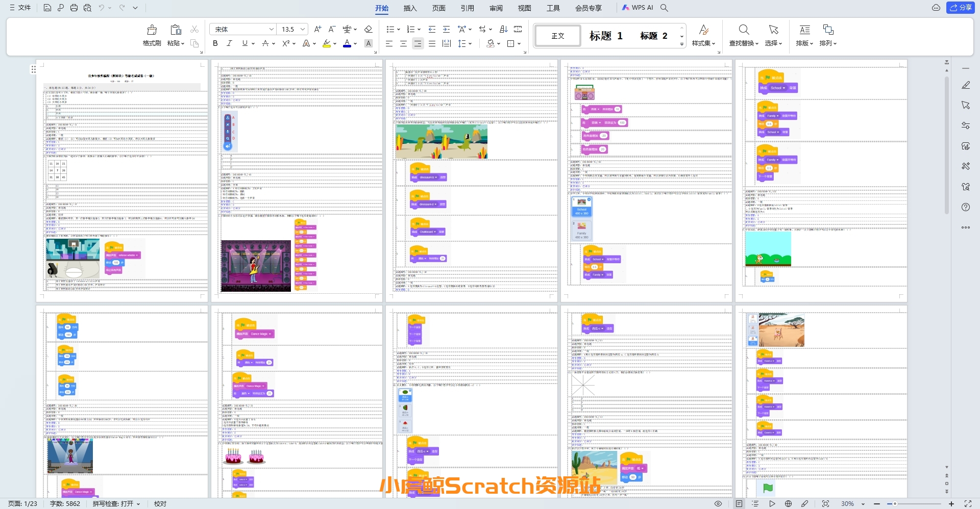Click the more options (three dots) in right sidebar
The width and height of the screenshot is (980, 509).
click(x=966, y=227)
